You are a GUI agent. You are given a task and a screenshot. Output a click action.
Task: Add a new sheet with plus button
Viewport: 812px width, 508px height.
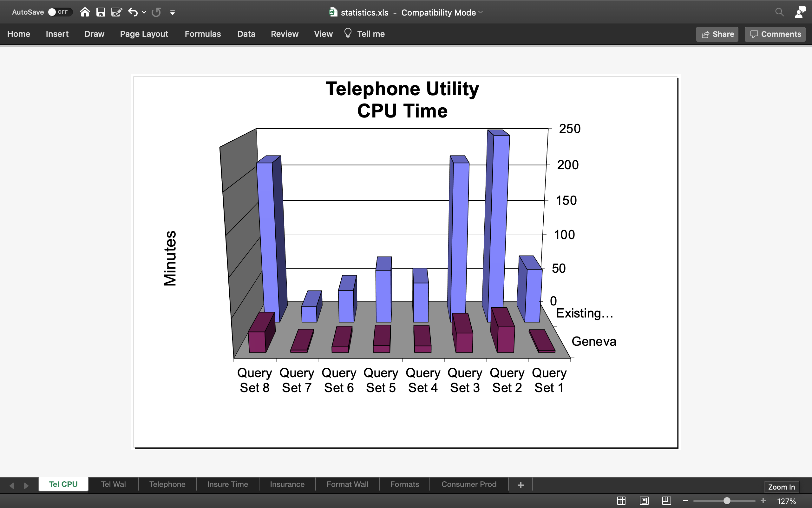[x=521, y=485]
